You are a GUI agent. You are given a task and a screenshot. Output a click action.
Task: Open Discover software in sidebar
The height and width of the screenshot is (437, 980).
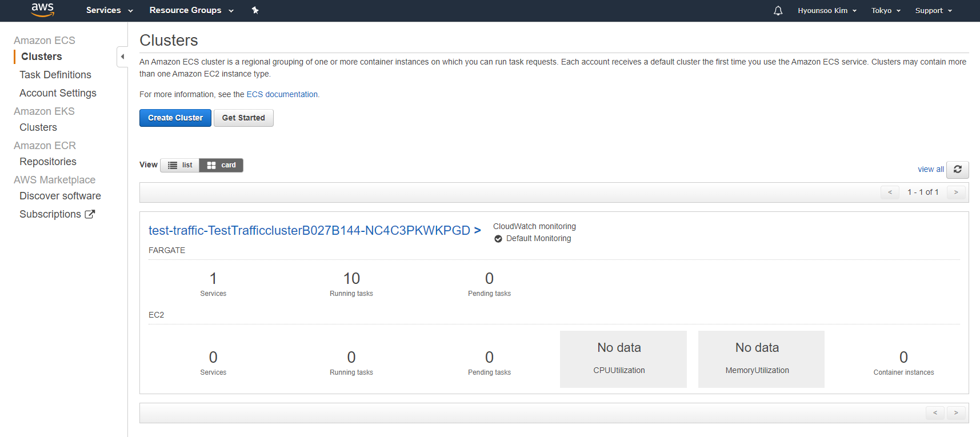coord(60,196)
